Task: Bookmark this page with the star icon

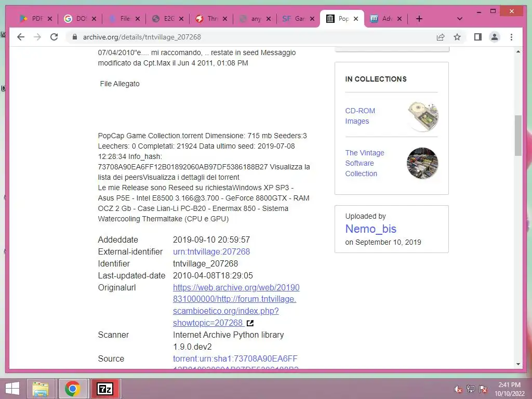Action: pyautogui.click(x=457, y=37)
